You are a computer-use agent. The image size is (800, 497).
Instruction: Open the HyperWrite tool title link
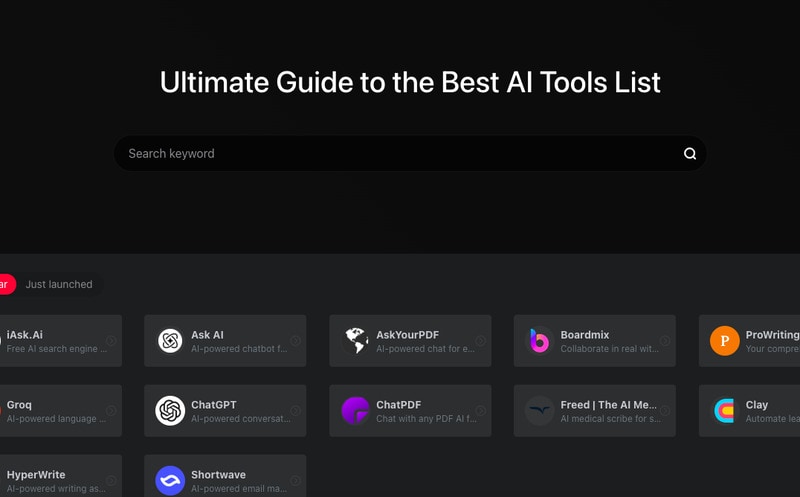coord(36,475)
